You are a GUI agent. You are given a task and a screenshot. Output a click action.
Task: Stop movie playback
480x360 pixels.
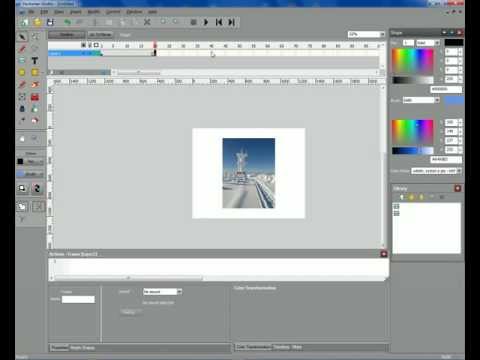(x=193, y=22)
